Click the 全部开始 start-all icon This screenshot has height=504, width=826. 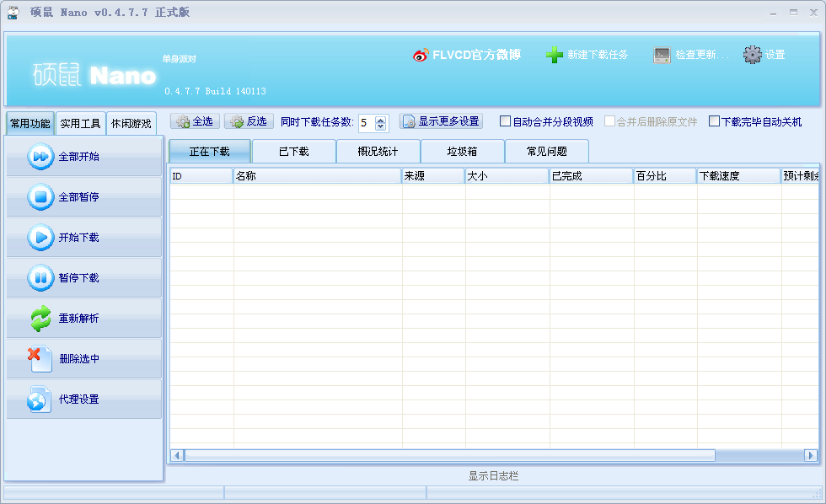click(40, 157)
